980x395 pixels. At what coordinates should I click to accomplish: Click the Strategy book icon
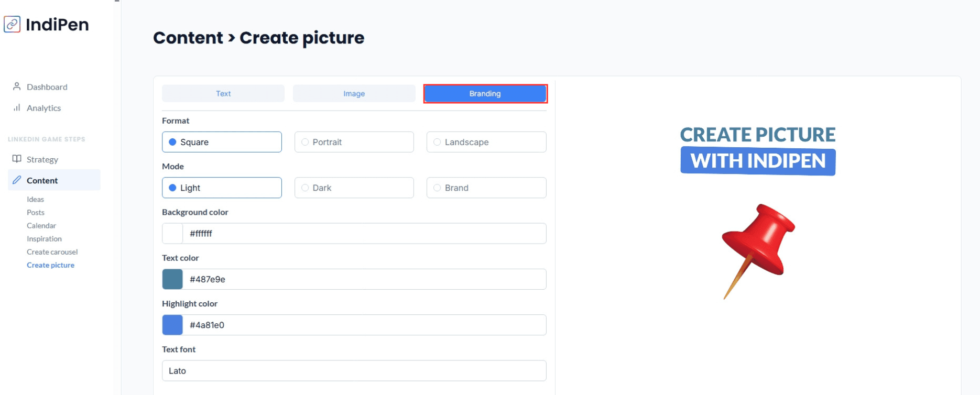[x=17, y=159]
